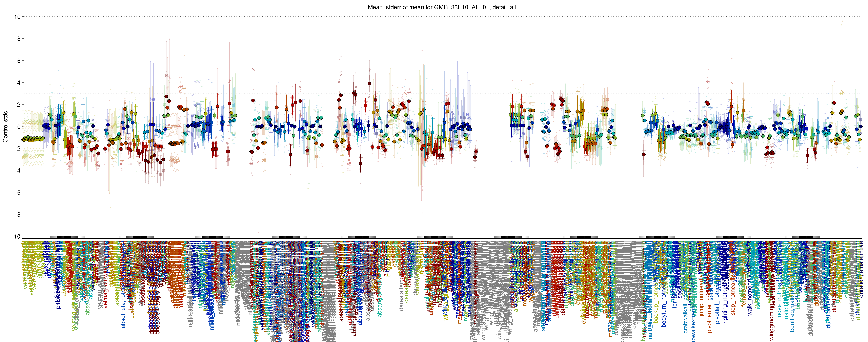The image size is (868, 342).
Task: Click the 'pivottail_notnearfly' x-axis label
Action: [717, 300]
